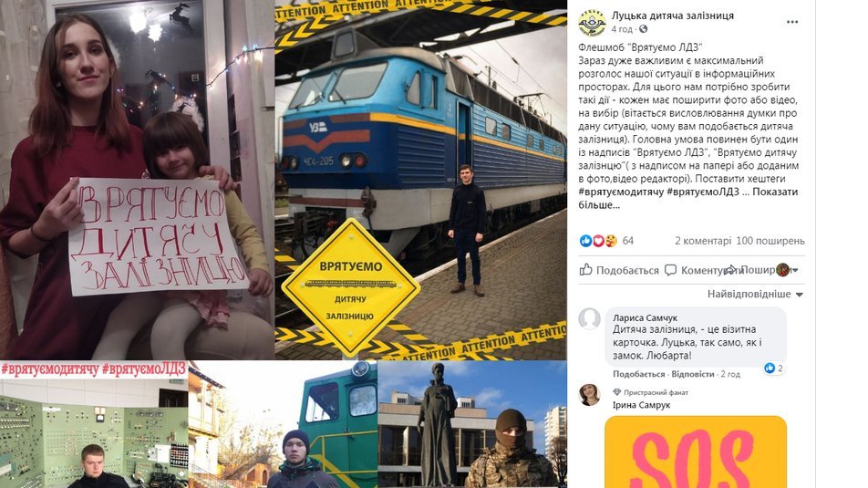868x488 pixels.
Task: Click the Коментувати comment button
Action: 696,270
